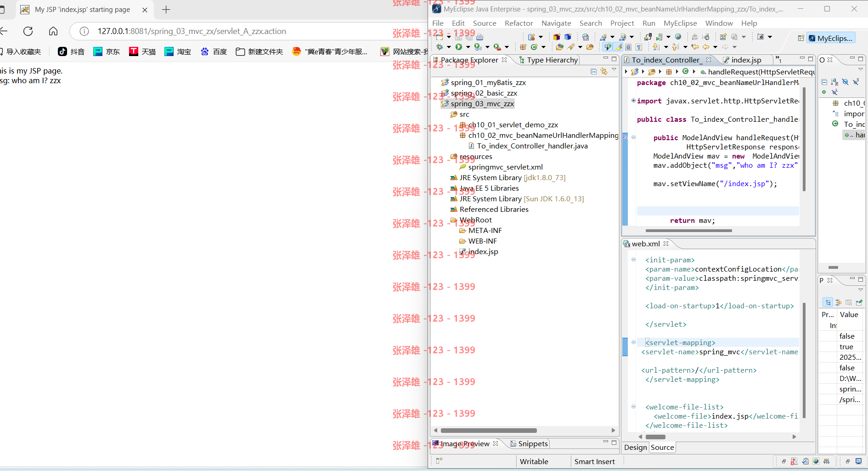
Task: Click the Debug bug icon in MyEclipse toolbar
Action: coord(440,47)
